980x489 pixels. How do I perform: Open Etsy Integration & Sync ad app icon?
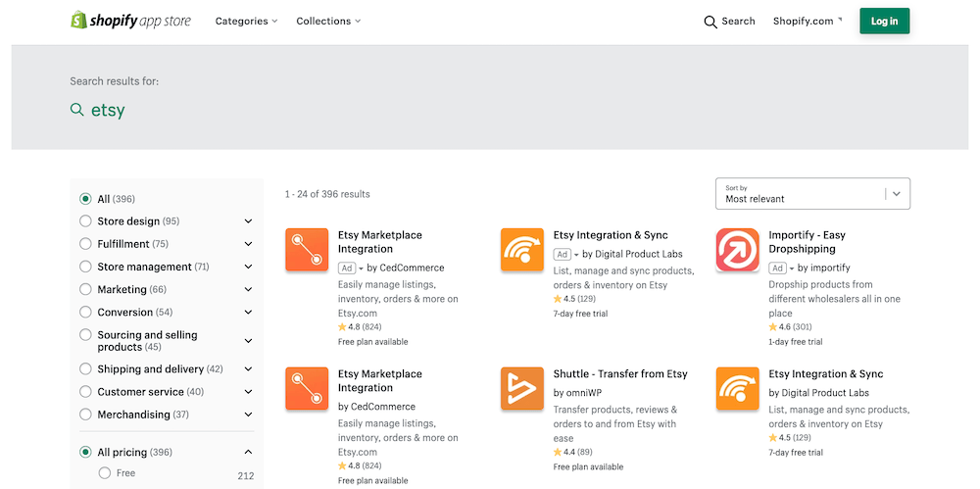click(522, 250)
